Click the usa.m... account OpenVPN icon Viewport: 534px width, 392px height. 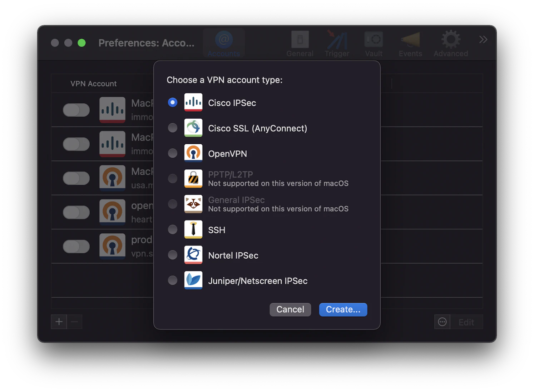pos(112,178)
